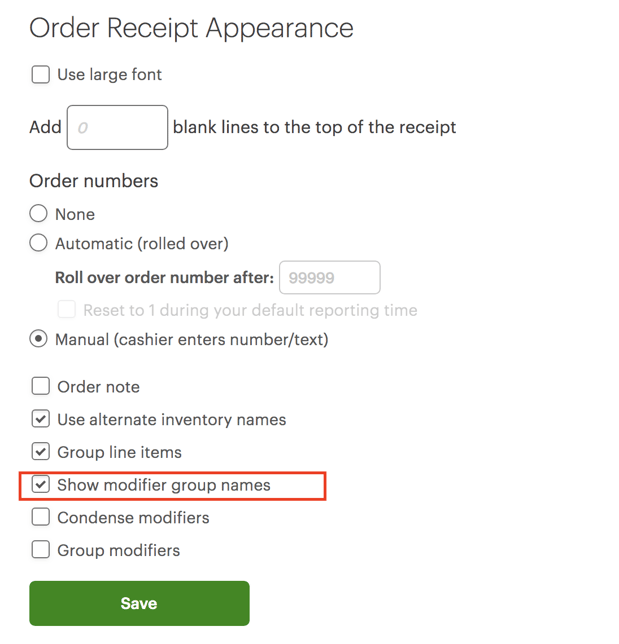Click the 'Roll over order number after:' label

click(164, 277)
